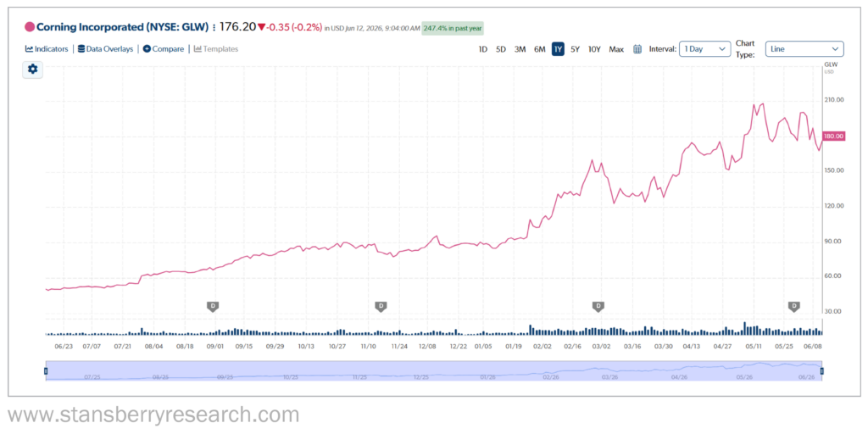
Task: Click the GLW USD axis header
Action: point(831,68)
